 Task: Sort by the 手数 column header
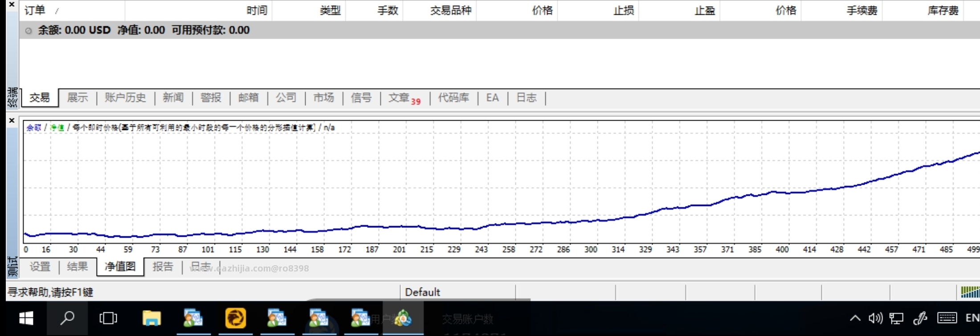[374, 11]
